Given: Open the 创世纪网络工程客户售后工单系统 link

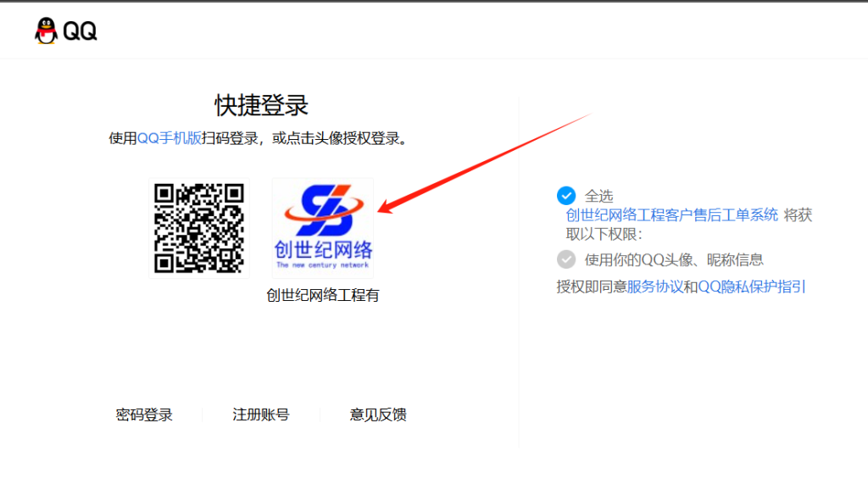Looking at the screenshot, I should (671, 214).
